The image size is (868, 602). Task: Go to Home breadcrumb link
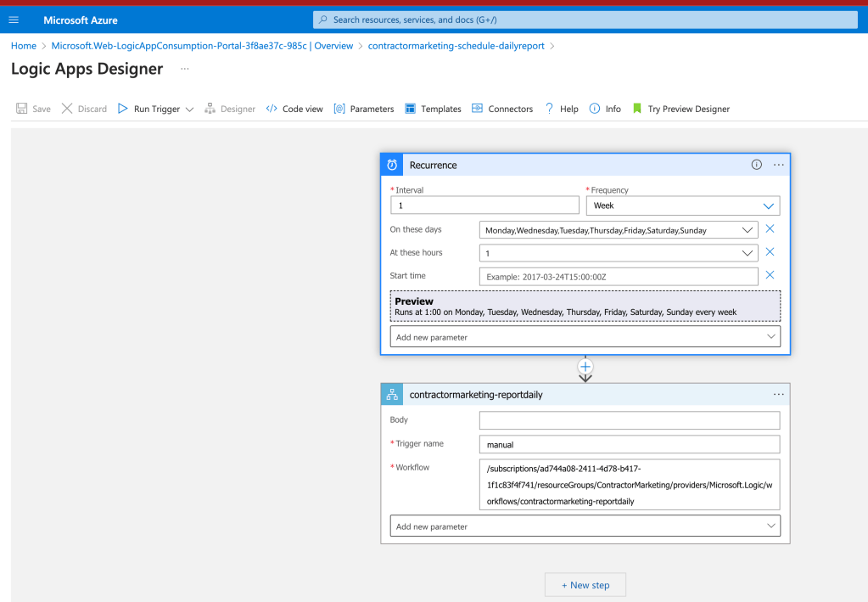pos(24,46)
